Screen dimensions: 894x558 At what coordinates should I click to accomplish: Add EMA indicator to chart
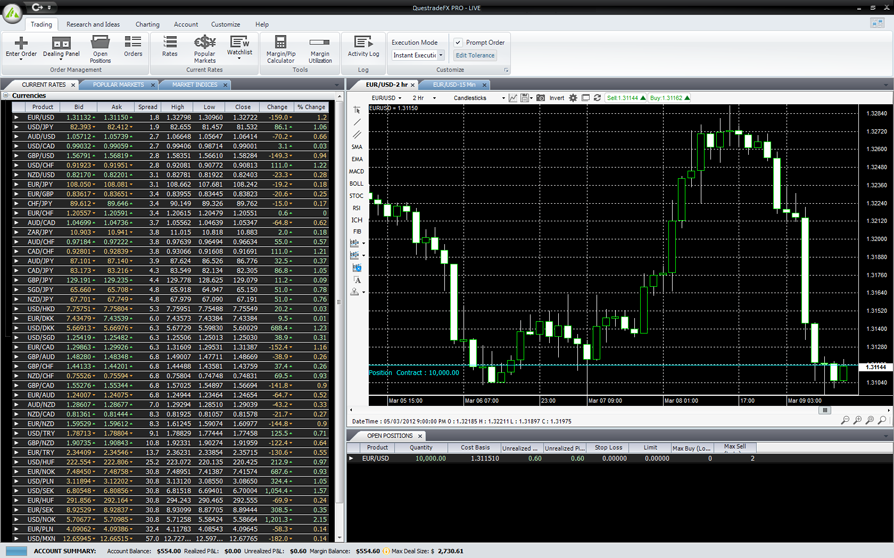coord(357,159)
